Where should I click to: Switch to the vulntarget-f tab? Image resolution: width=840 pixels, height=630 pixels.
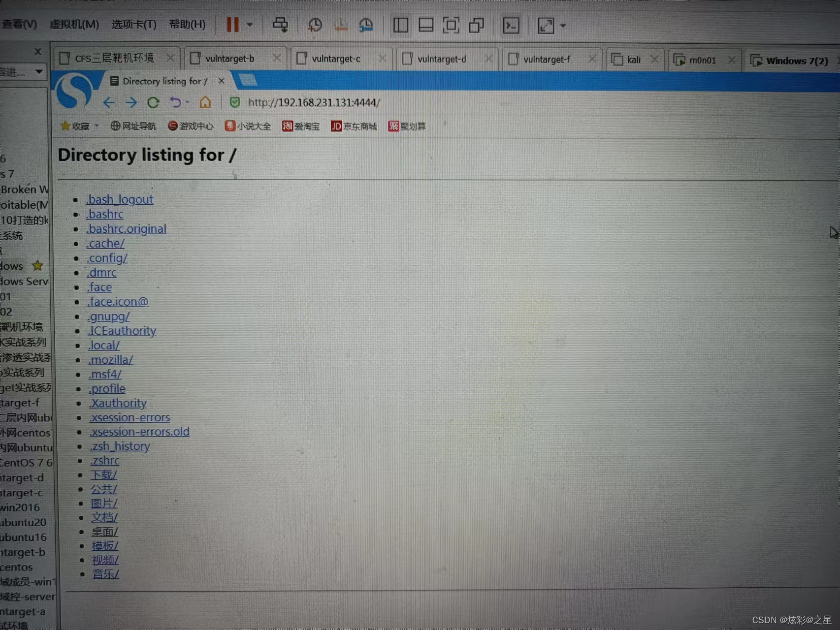547,60
